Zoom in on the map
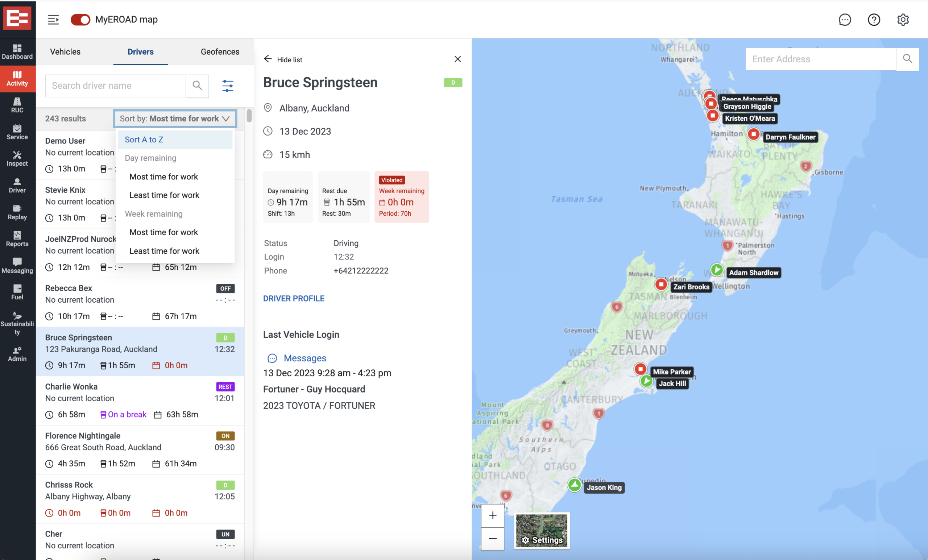The width and height of the screenshot is (928, 560). [x=493, y=515]
